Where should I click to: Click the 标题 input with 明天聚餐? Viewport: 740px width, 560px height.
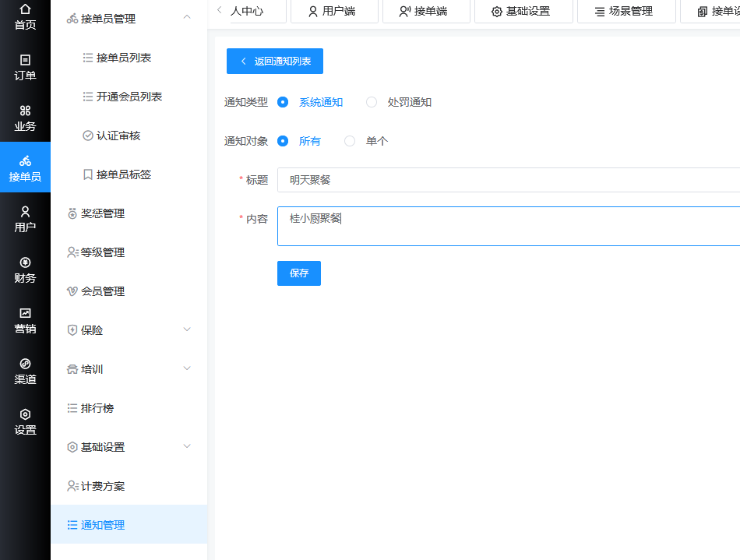click(x=509, y=180)
